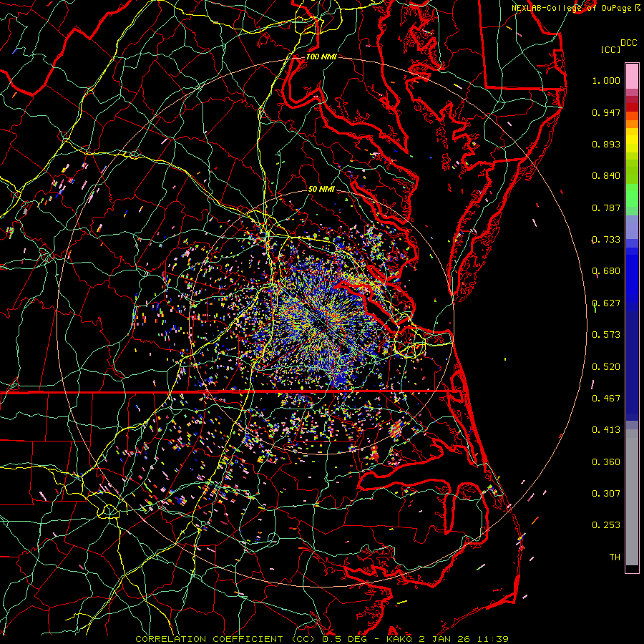Click the TH threshold label on the scale
Viewport: 644px width, 644px height.
pyautogui.click(x=615, y=557)
